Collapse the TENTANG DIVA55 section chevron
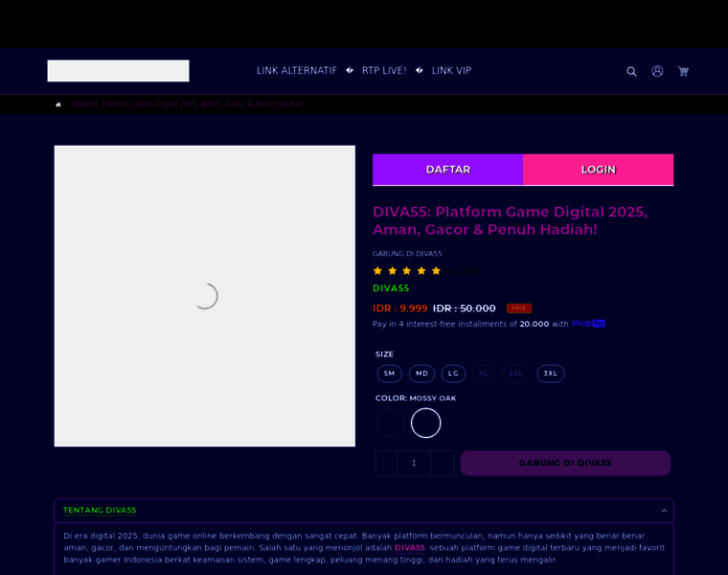Image resolution: width=728 pixels, height=575 pixels. tap(664, 511)
